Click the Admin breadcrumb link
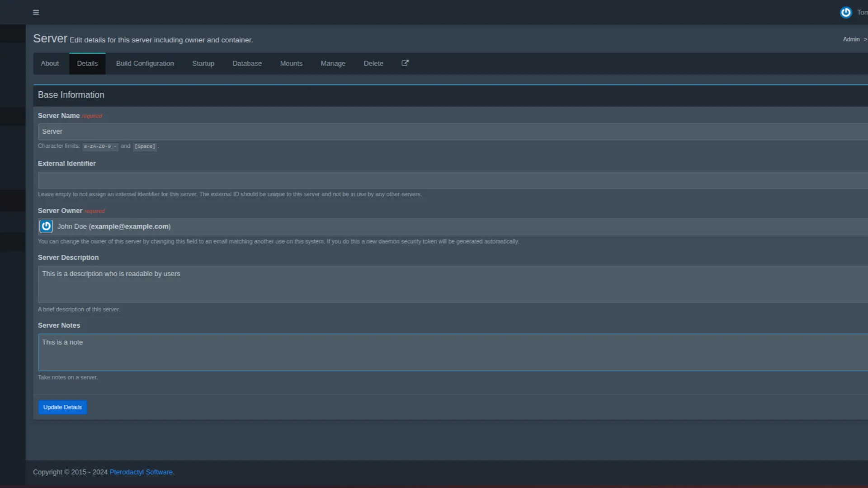Viewport: 868px width, 488px height. pyautogui.click(x=851, y=40)
